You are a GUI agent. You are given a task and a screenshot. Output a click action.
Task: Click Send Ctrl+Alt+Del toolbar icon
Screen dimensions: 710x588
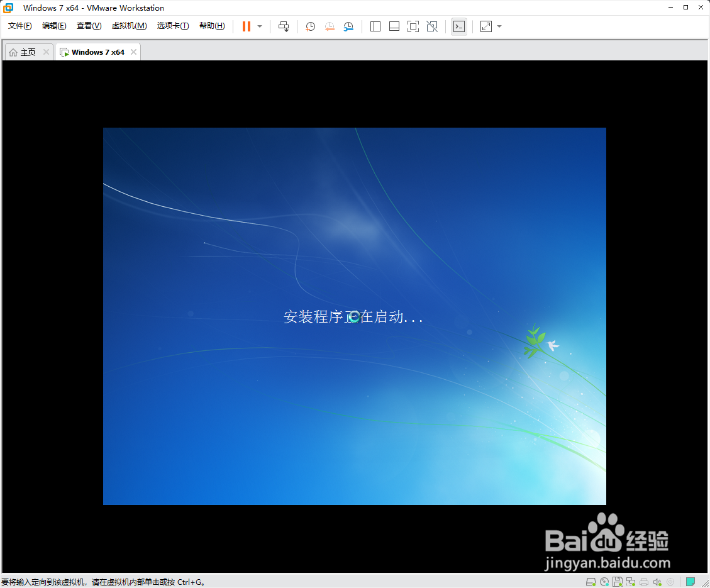284,26
